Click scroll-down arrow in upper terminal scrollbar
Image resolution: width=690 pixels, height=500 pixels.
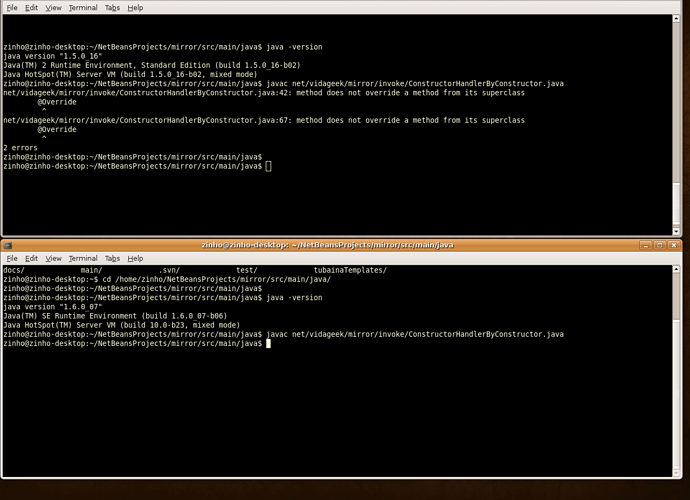click(x=676, y=232)
